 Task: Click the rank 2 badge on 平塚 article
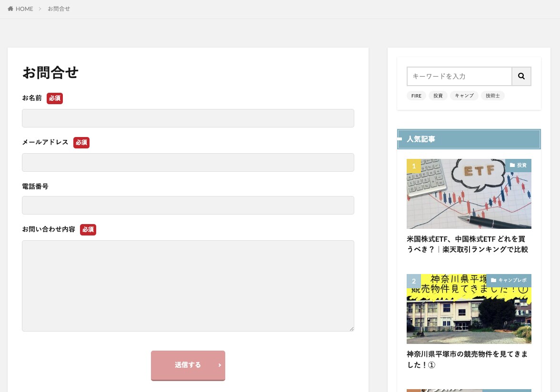pyautogui.click(x=414, y=281)
